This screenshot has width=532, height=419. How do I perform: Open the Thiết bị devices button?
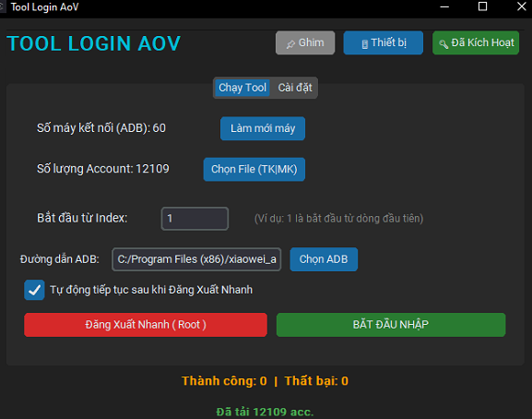tap(383, 42)
